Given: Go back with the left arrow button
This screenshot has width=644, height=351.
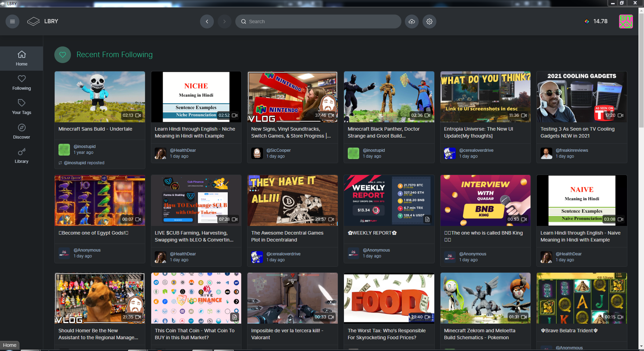Looking at the screenshot, I should 207,21.
